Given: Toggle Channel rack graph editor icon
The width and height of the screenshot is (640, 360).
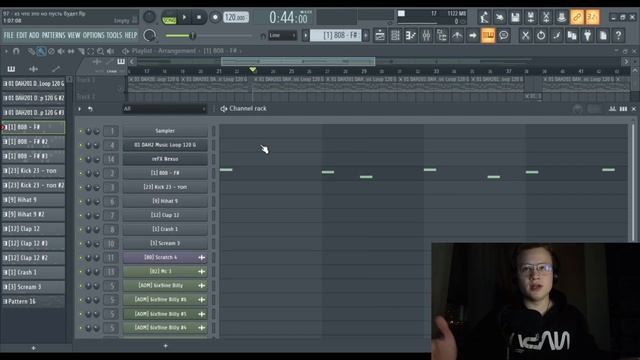Looking at the screenshot, I should click(612, 109).
